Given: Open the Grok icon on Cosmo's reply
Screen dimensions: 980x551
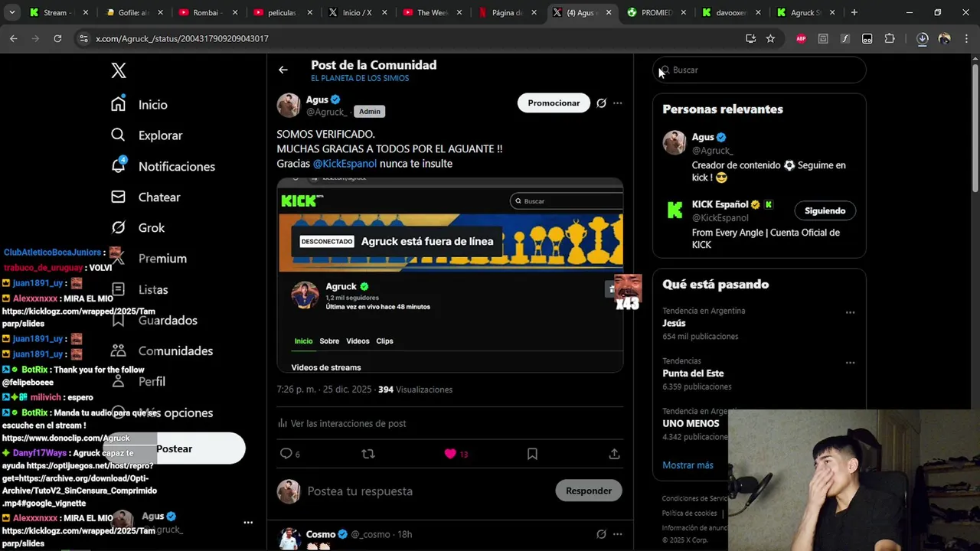Looking at the screenshot, I should pyautogui.click(x=602, y=534).
